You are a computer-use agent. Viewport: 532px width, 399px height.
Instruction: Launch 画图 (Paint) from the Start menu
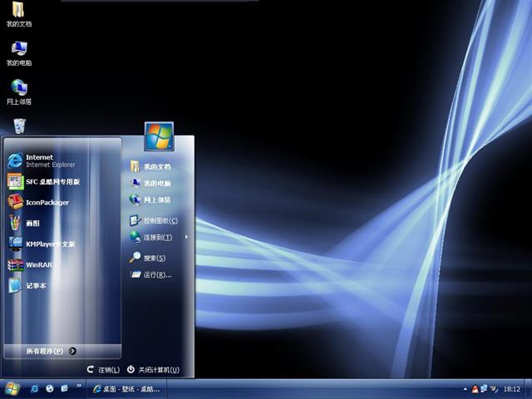coord(63,223)
